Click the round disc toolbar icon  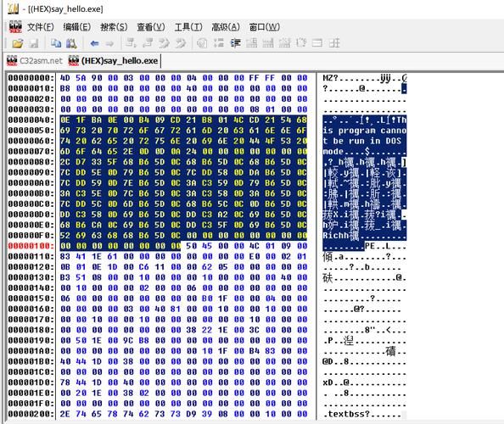tap(202, 43)
